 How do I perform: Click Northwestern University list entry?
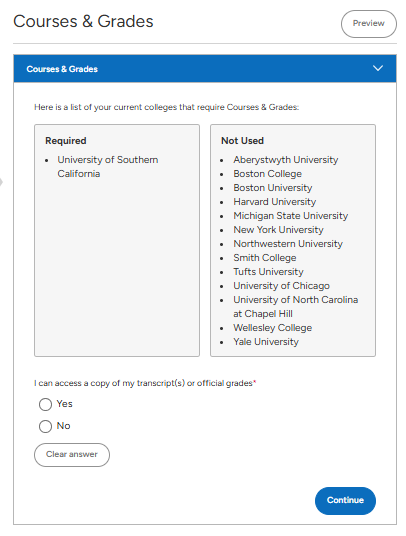[288, 244]
